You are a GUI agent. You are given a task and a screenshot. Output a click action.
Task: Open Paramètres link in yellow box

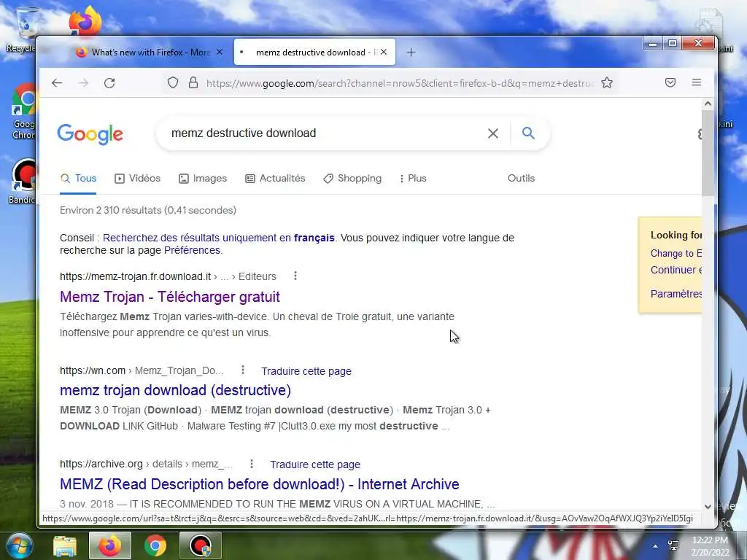point(676,294)
